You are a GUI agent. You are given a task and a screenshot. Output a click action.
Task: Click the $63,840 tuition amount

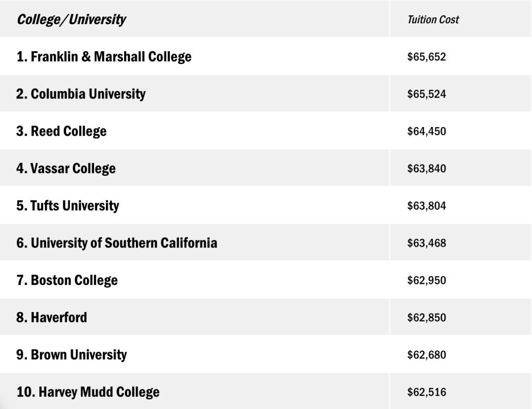tap(427, 168)
